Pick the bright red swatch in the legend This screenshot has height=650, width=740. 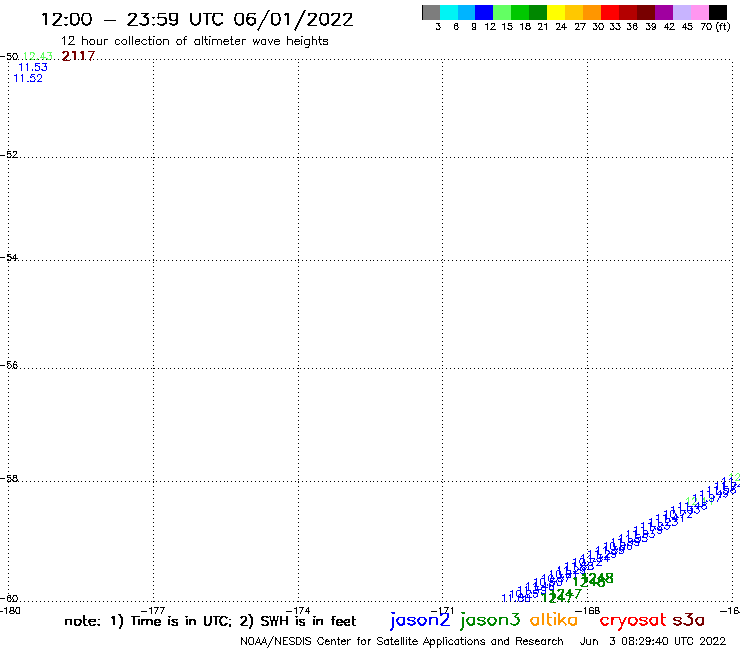click(x=610, y=12)
